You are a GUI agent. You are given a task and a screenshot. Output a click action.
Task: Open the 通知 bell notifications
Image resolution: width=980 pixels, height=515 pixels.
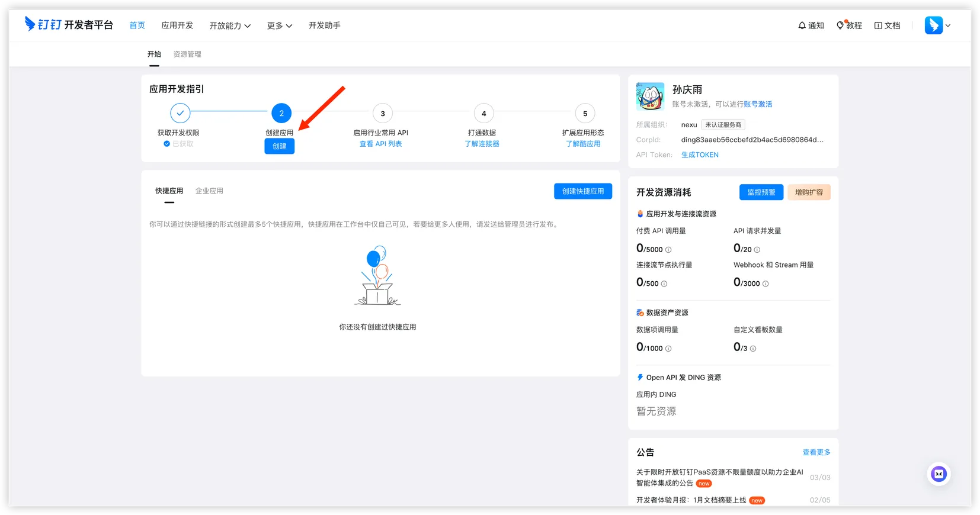(811, 25)
